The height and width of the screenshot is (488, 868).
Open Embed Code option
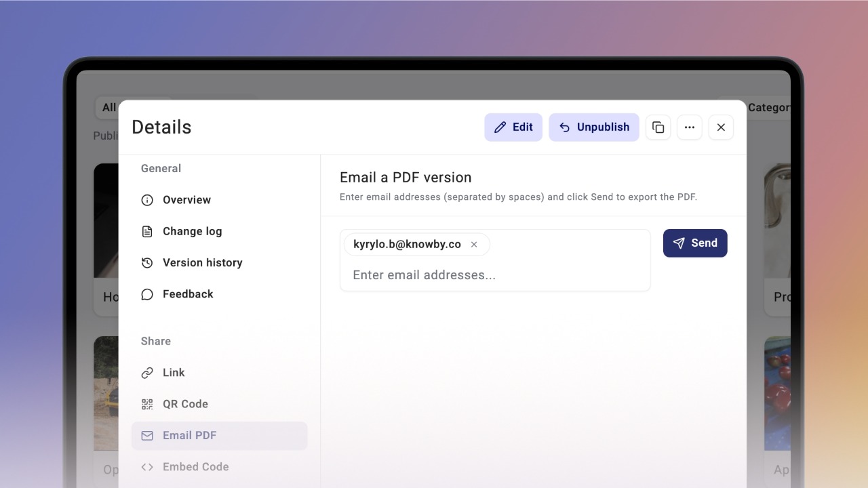pos(219,467)
